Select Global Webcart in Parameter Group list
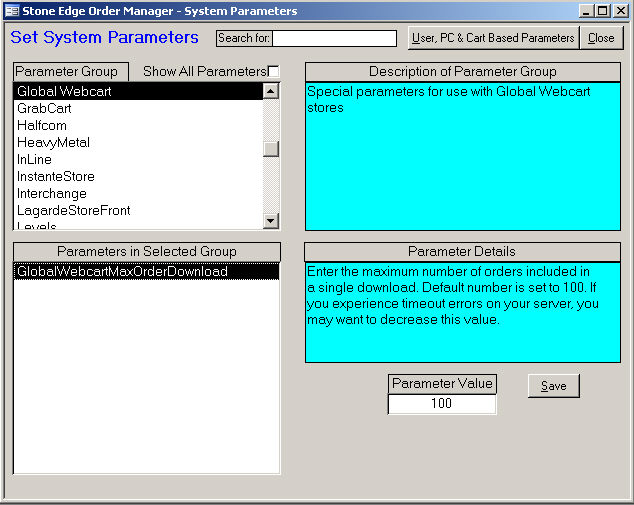Image resolution: width=634 pixels, height=505 pixels. [x=139, y=91]
